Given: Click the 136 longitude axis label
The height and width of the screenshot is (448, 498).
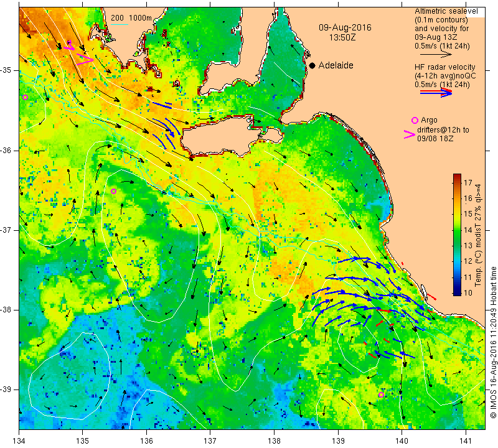Looking at the screenshot, I should [146, 441].
